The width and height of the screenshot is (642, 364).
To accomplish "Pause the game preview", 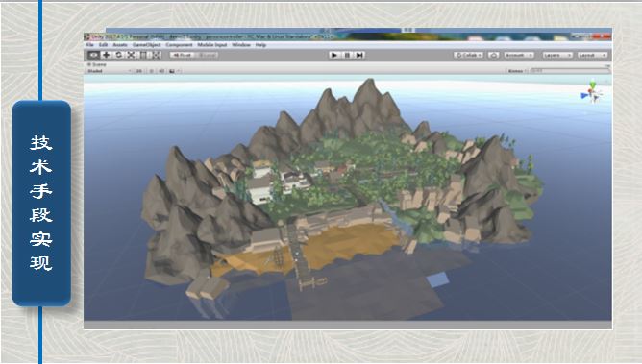I will click(x=347, y=55).
